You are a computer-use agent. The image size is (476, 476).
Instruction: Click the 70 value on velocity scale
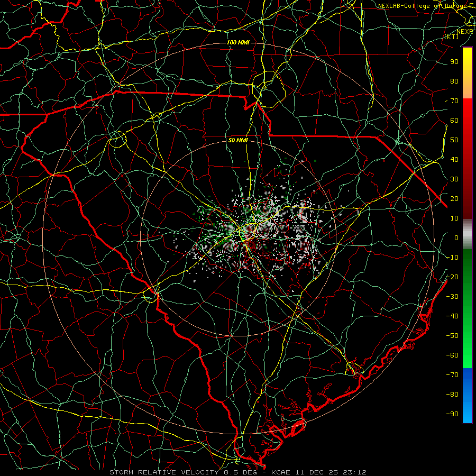tap(454, 101)
